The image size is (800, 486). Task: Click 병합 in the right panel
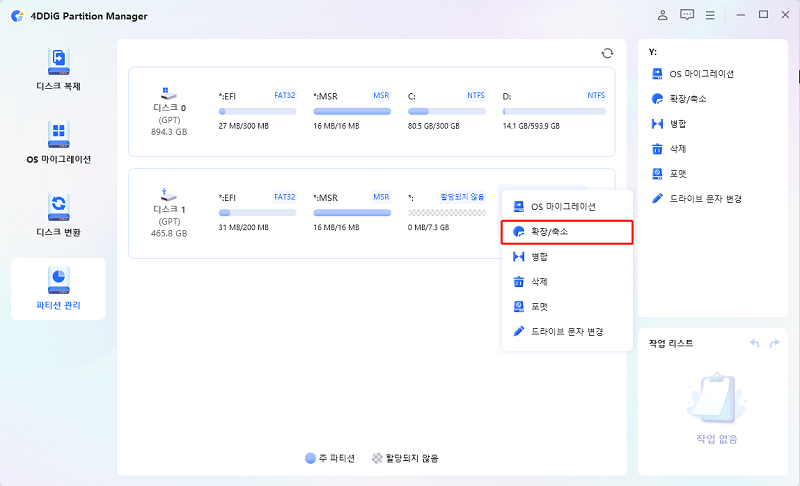point(669,124)
